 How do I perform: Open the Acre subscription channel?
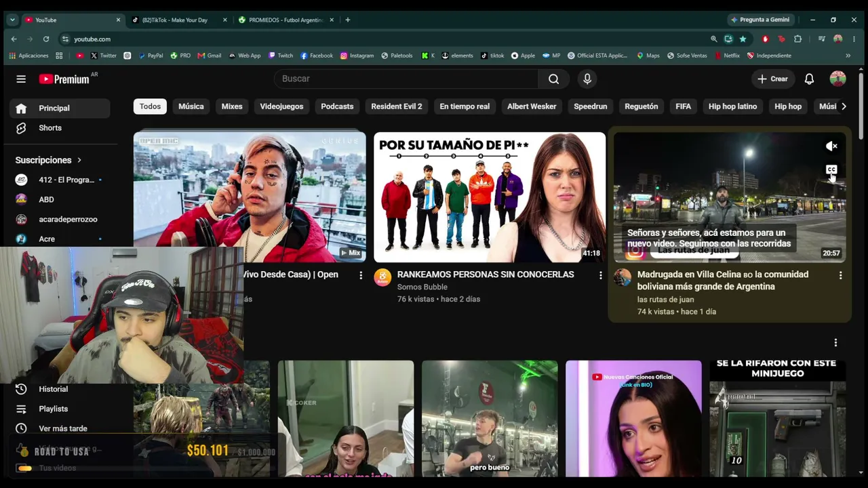(60, 239)
